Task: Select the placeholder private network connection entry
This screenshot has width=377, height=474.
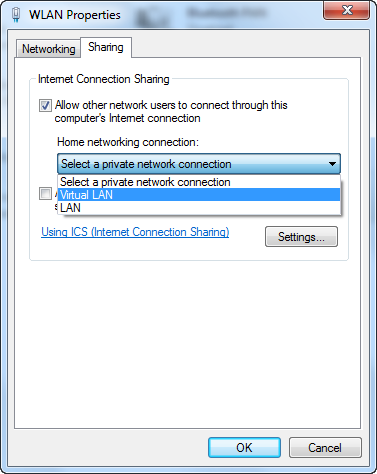Action: [199, 182]
